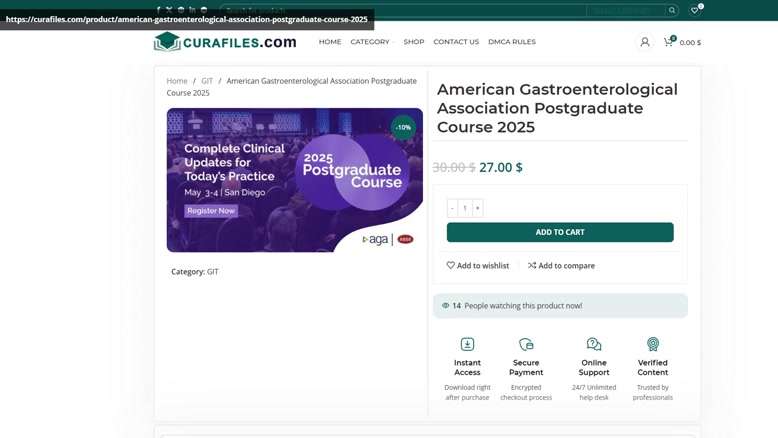Click the Curafiles.com logo
This screenshot has width=778, height=438.
[225, 42]
